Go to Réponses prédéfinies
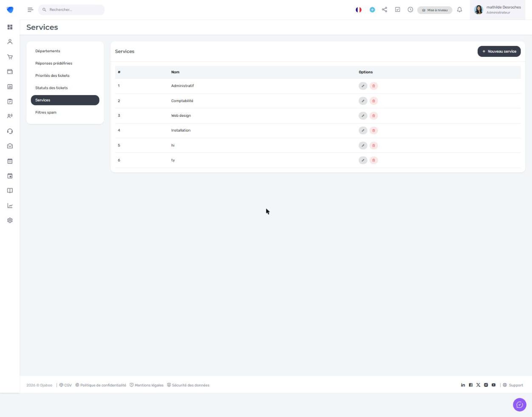The height and width of the screenshot is (417, 532). [x=65, y=63]
